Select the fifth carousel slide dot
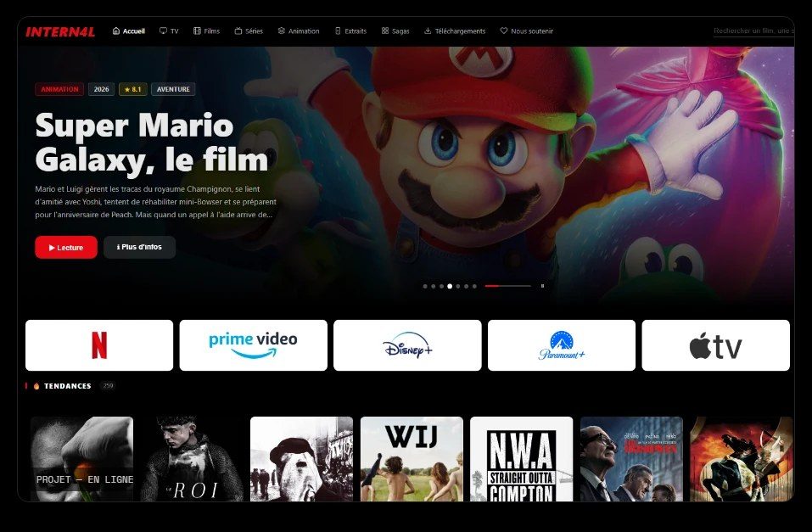Image resolution: width=812 pixels, height=532 pixels. tap(458, 286)
